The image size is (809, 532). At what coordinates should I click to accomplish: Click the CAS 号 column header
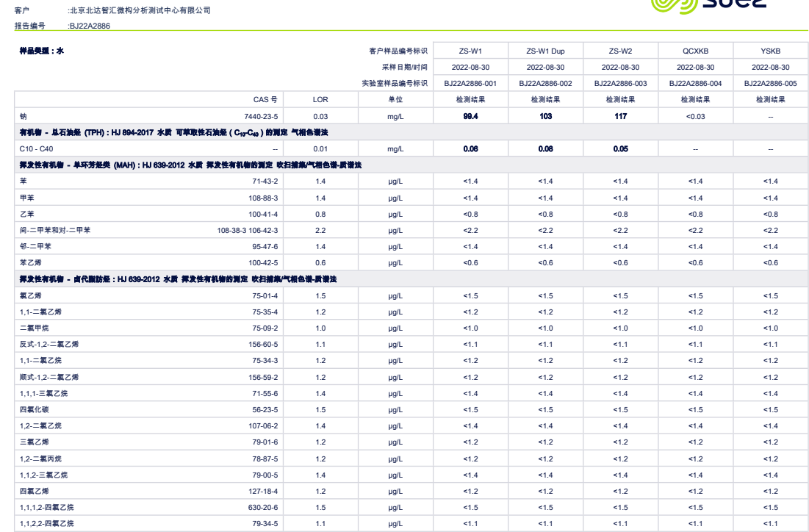[x=265, y=99]
